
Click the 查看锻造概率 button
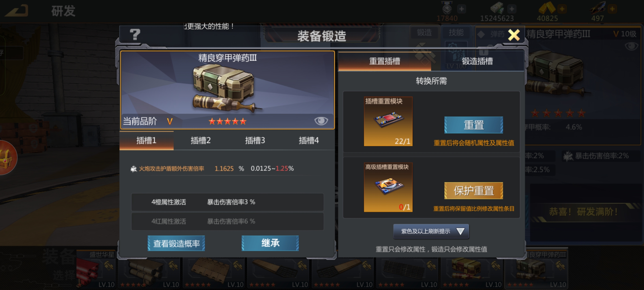pyautogui.click(x=176, y=243)
